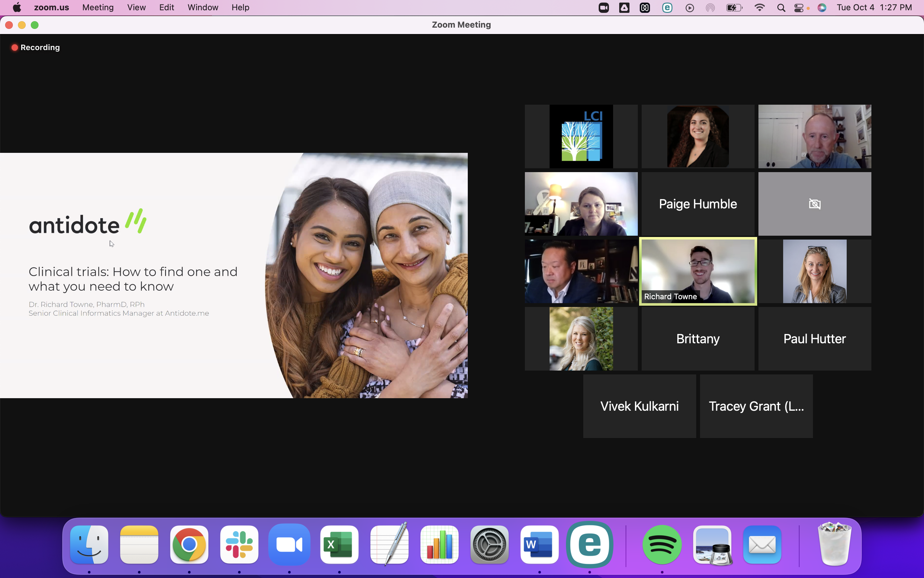
Task: Open the Apple menu
Action: point(17,8)
